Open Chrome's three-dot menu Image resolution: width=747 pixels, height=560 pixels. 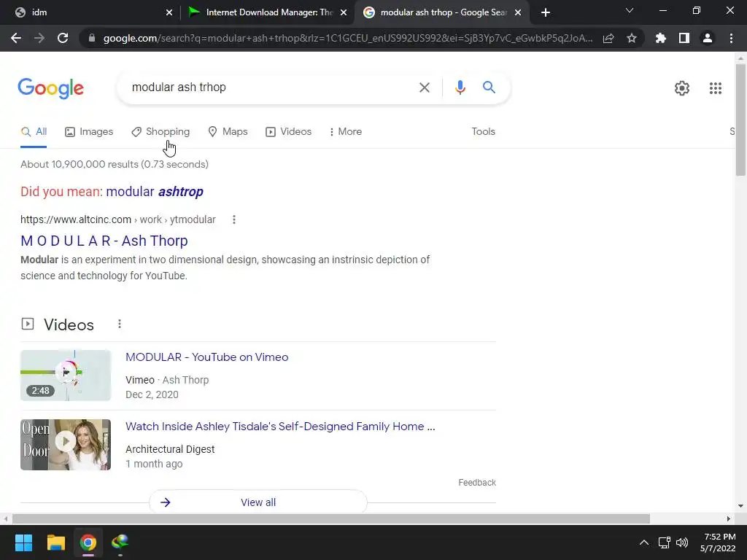(731, 38)
